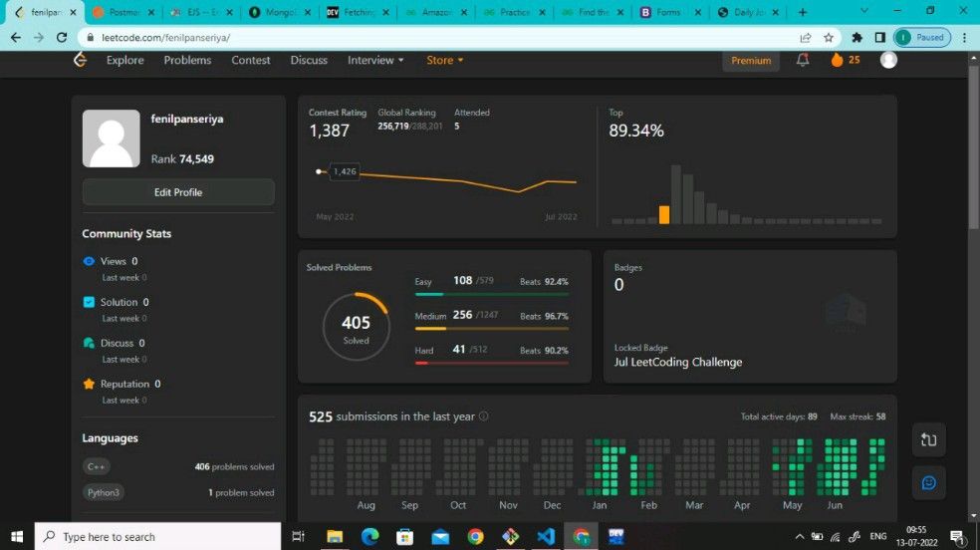Viewport: 980px width, 550px height.
Task: Open Contest in the navbar
Action: point(251,60)
